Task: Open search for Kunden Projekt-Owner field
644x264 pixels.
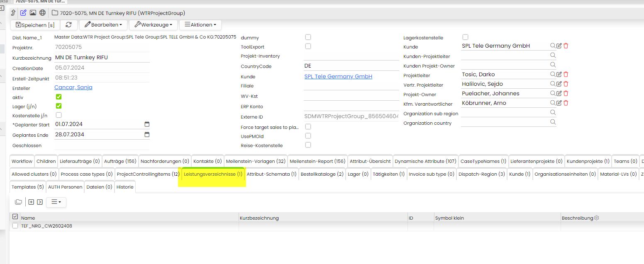Action: (x=553, y=65)
